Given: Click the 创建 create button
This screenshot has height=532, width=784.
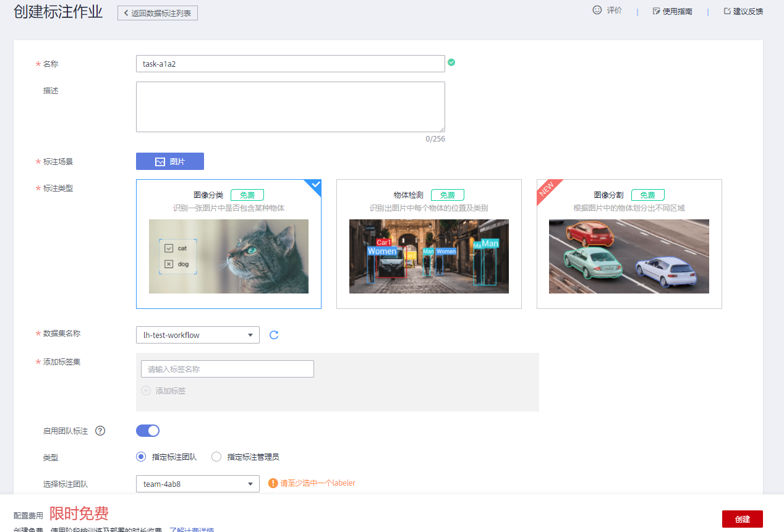Looking at the screenshot, I should [x=743, y=519].
